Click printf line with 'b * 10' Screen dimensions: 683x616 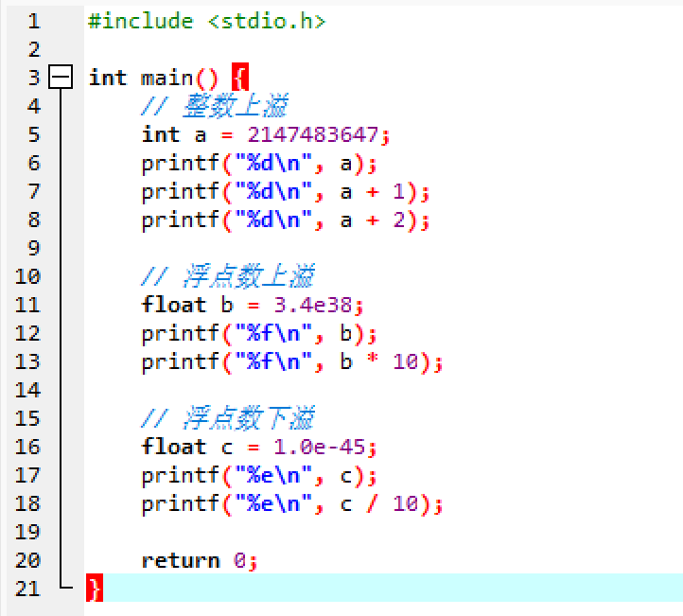[292, 362]
